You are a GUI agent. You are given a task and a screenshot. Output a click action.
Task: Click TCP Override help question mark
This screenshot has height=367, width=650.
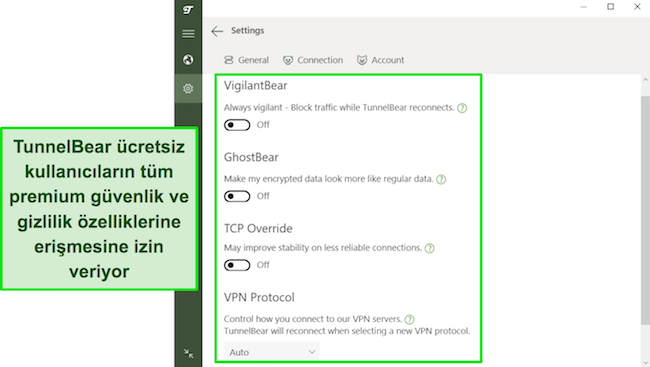coord(430,248)
